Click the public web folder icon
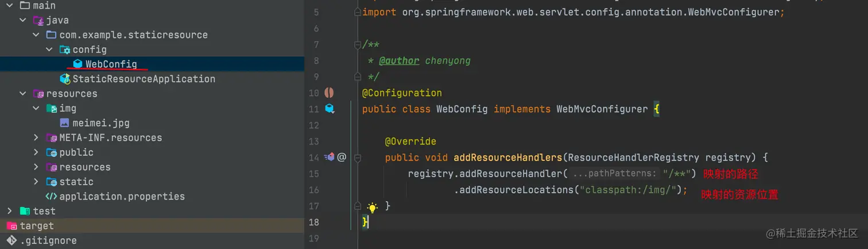The height and width of the screenshot is (249, 868). tap(51, 152)
